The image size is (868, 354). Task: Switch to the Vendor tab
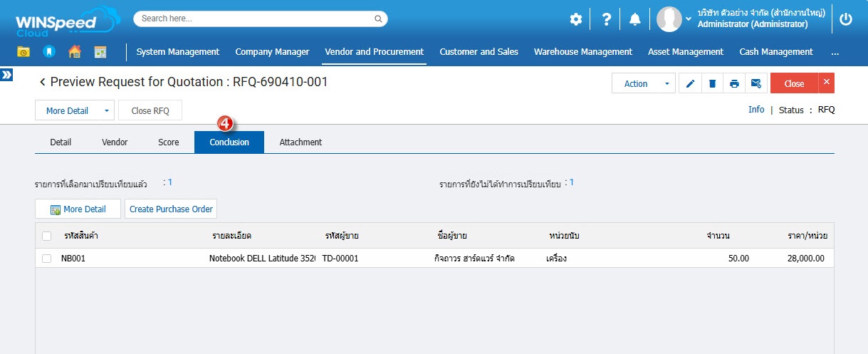[115, 142]
